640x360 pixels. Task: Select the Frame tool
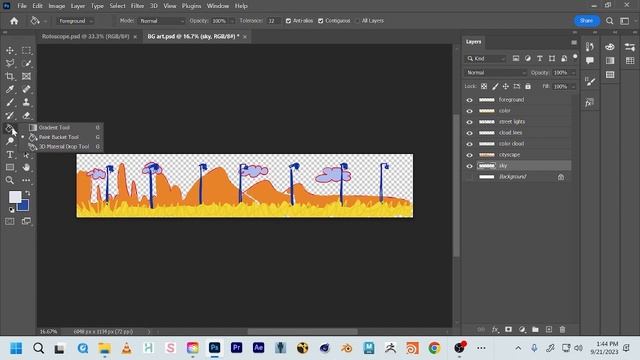pyautogui.click(x=26, y=76)
